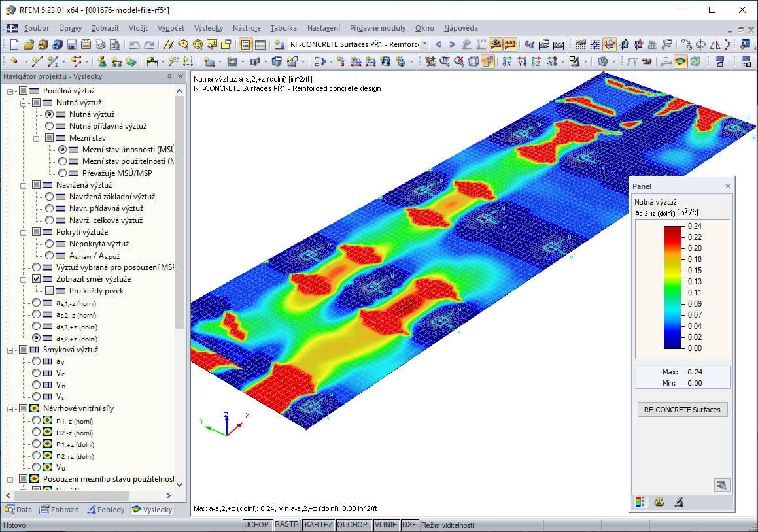Collapse the 'Navržená výztuž' tree node
This screenshot has width=758, height=532.
point(23,185)
